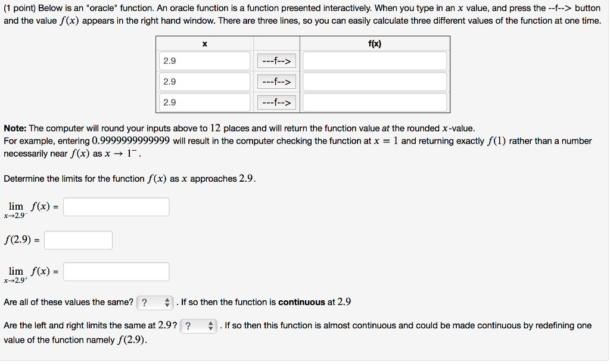The image size is (610, 364).
Task: Open the dropdown asking if all values are same
Action: [155, 302]
